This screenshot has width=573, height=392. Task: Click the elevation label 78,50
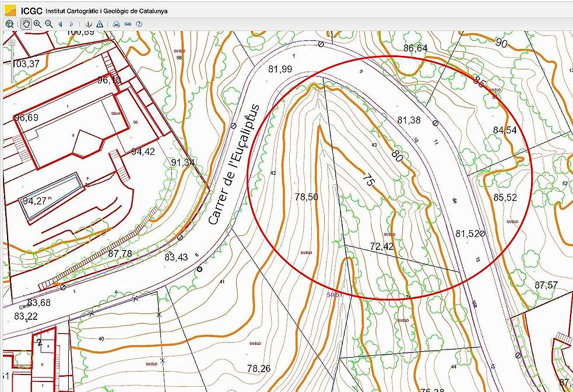click(x=306, y=197)
